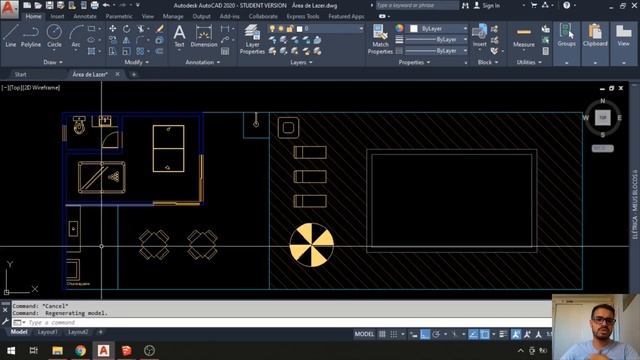Toggle polar tracking in status bar
The height and width of the screenshot is (360, 640).
click(436, 334)
